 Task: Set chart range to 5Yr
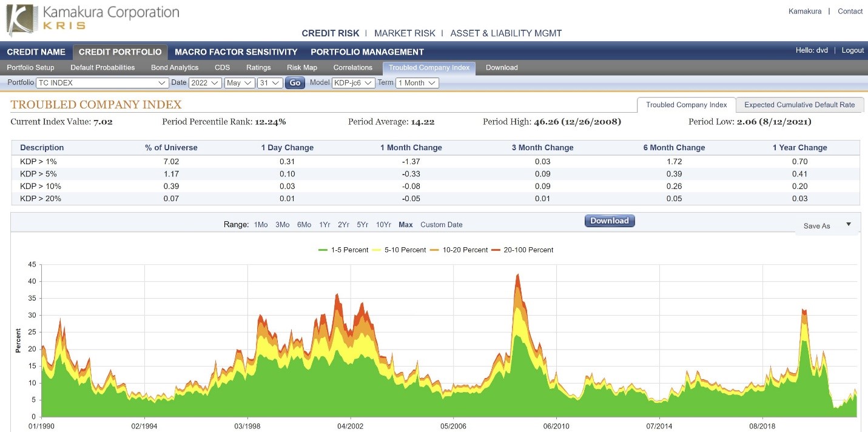pyautogui.click(x=362, y=225)
